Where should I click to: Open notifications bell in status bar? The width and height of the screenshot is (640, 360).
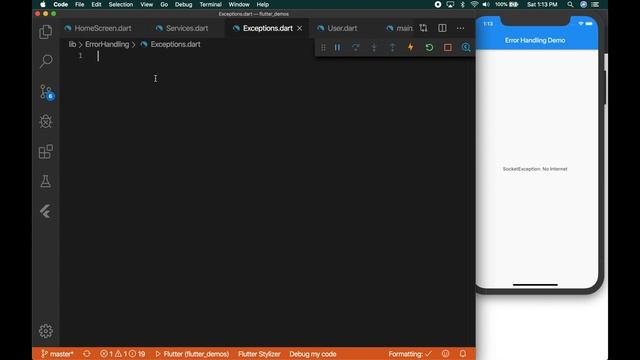click(x=462, y=354)
